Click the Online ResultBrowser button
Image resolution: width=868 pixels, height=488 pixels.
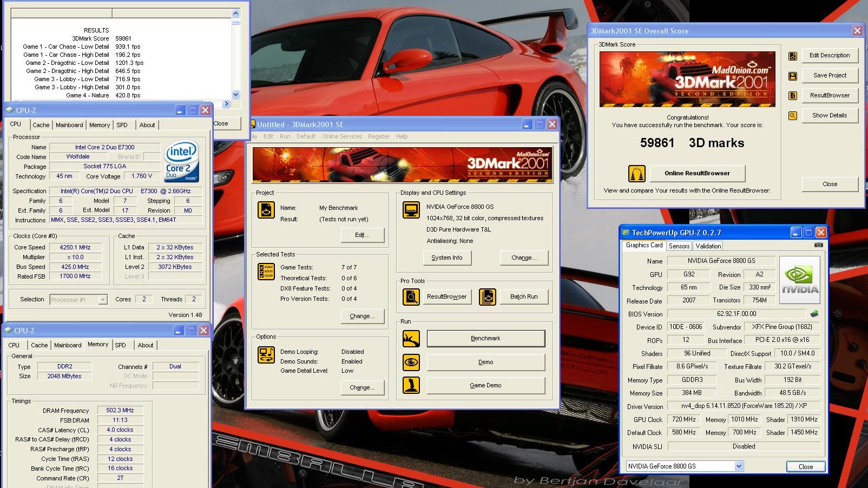697,174
